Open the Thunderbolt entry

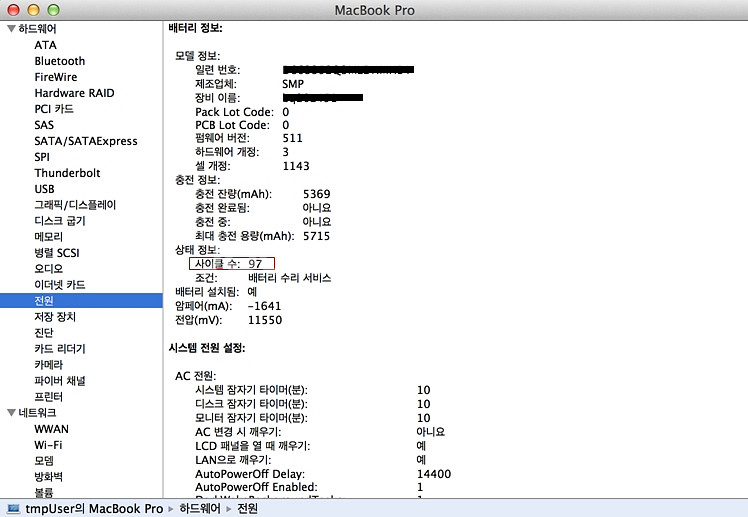[x=67, y=173]
